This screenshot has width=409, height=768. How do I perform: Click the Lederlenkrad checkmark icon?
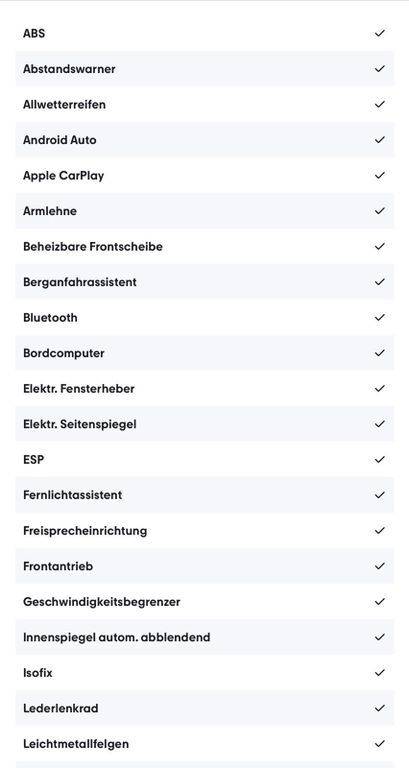point(380,708)
